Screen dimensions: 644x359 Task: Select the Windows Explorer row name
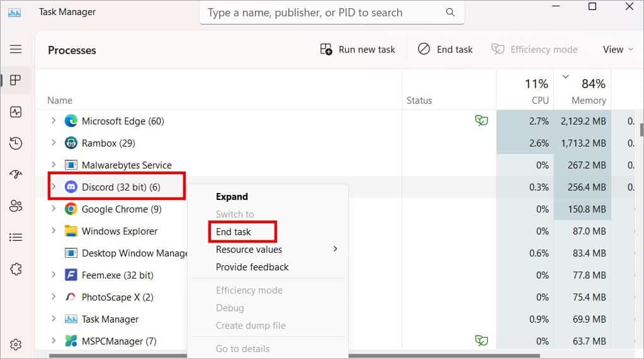[x=120, y=231]
